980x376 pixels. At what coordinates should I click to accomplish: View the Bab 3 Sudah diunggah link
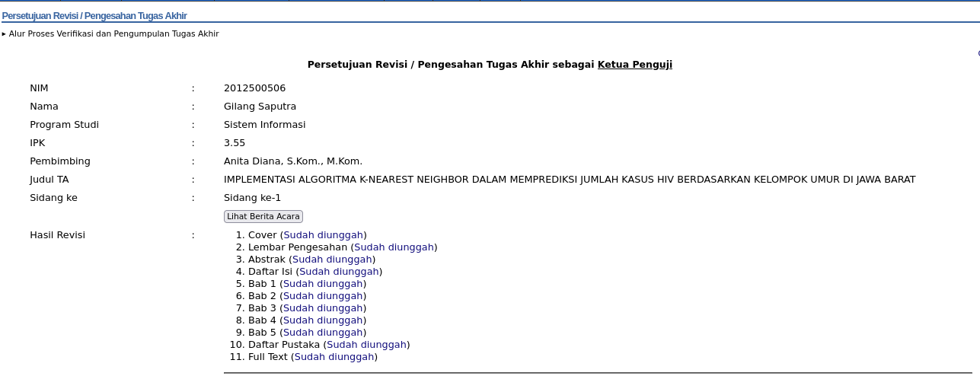coord(323,308)
